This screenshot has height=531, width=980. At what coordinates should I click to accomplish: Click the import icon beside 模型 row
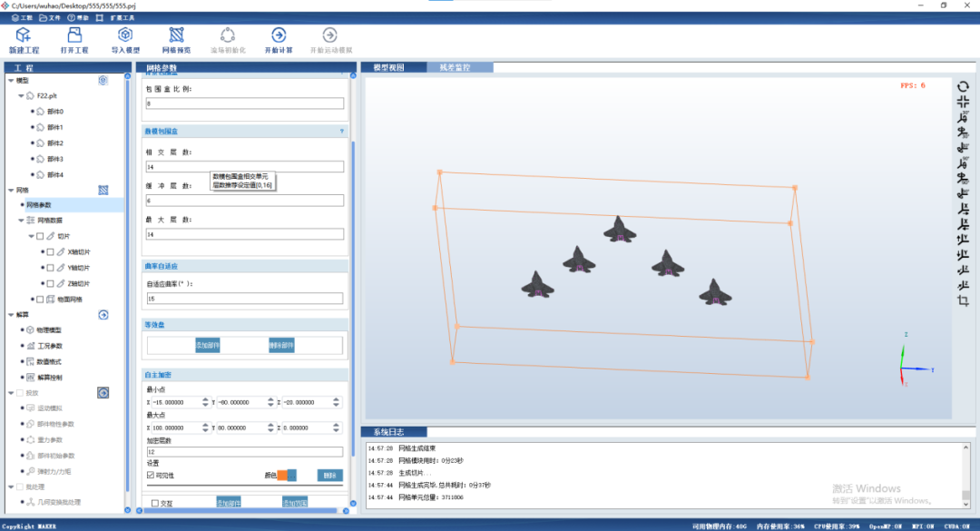point(103,81)
